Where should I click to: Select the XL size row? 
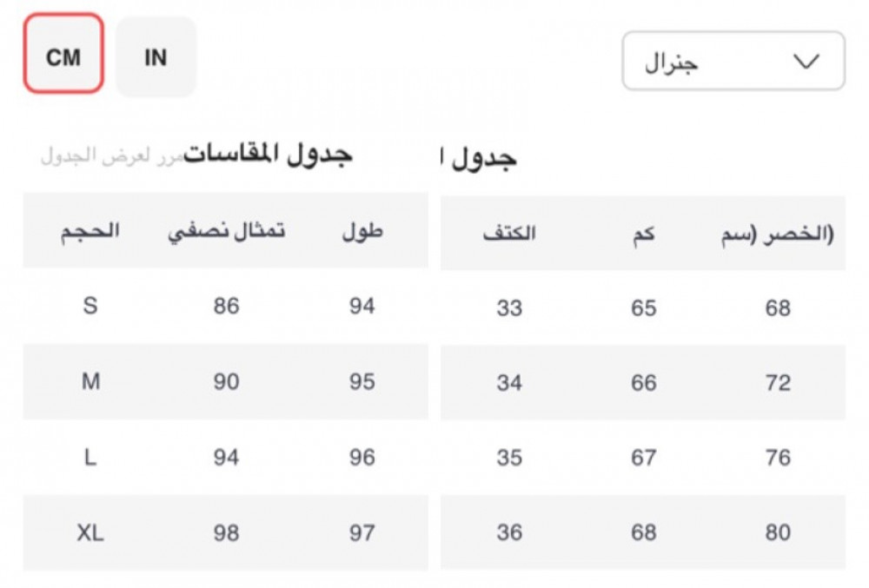click(90, 532)
